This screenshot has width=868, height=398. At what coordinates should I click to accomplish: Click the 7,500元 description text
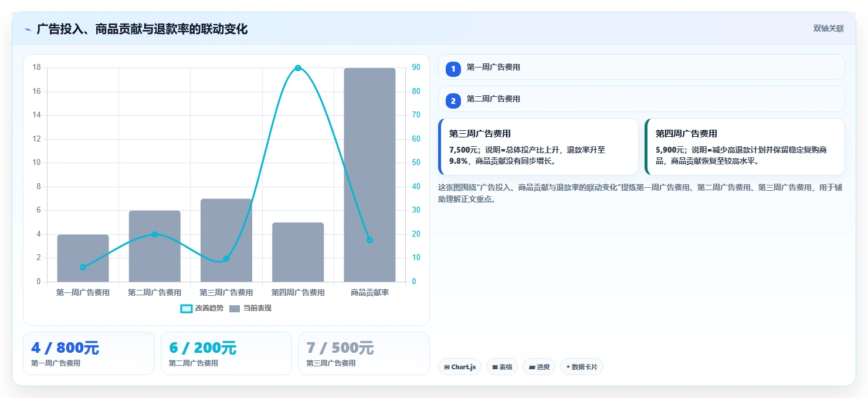click(x=527, y=156)
